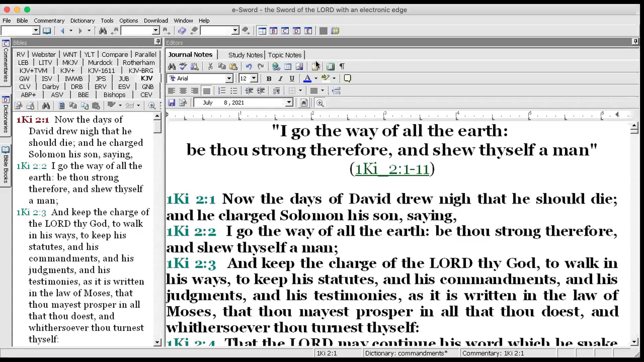
Task: Insert a table in the journal editor
Action: click(x=288, y=66)
